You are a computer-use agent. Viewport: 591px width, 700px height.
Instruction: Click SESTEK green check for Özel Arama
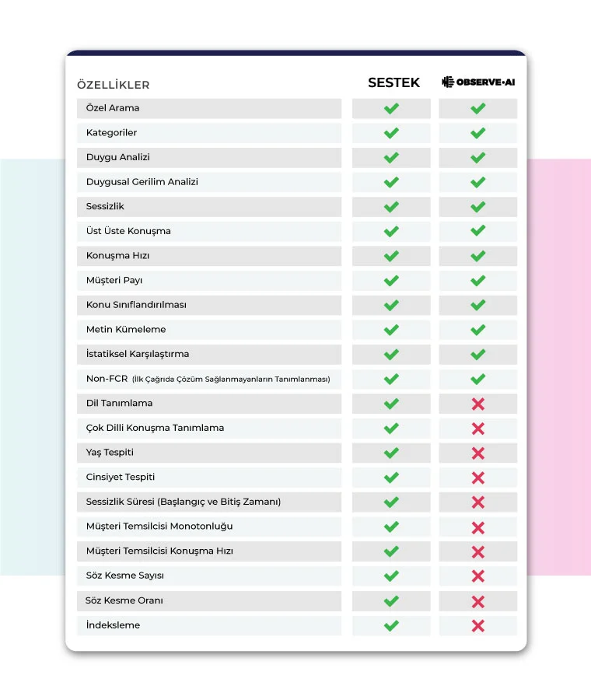pyautogui.click(x=391, y=108)
